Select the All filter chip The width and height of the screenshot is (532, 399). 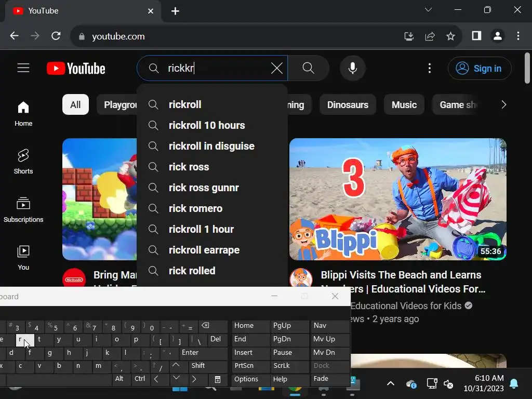(x=75, y=104)
